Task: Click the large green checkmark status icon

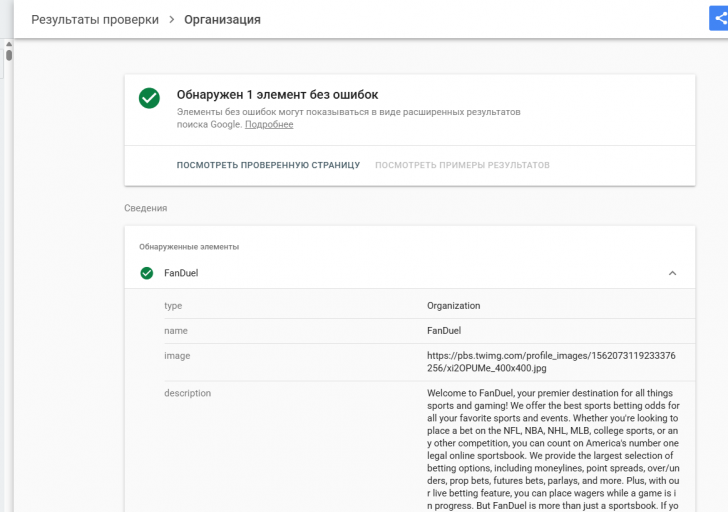Action: pyautogui.click(x=149, y=98)
